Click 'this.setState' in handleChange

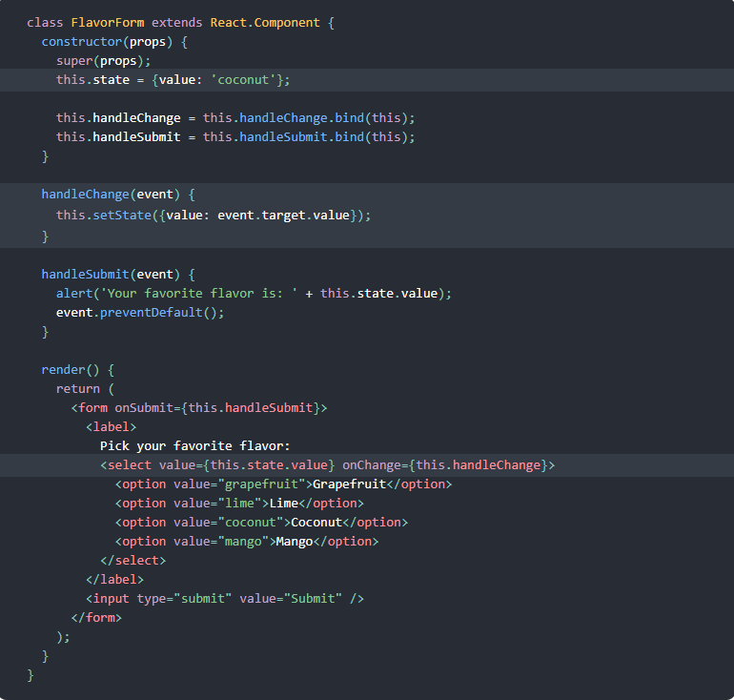coord(104,216)
